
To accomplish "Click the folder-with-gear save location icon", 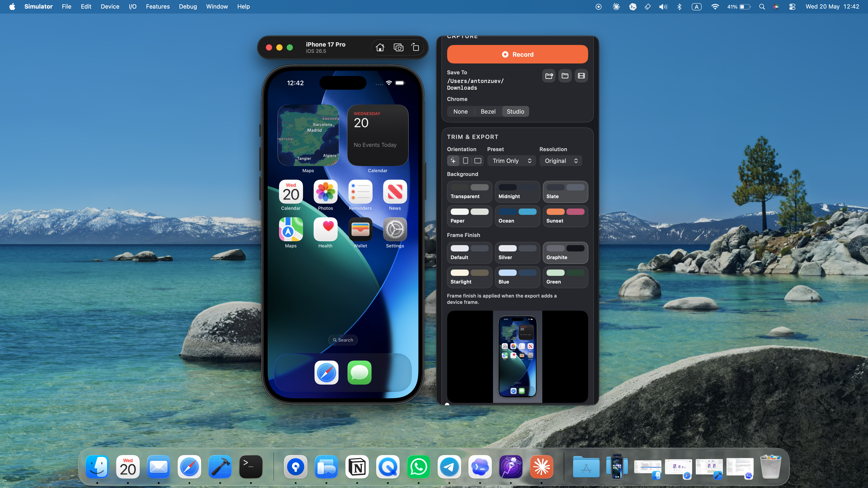I will (549, 76).
